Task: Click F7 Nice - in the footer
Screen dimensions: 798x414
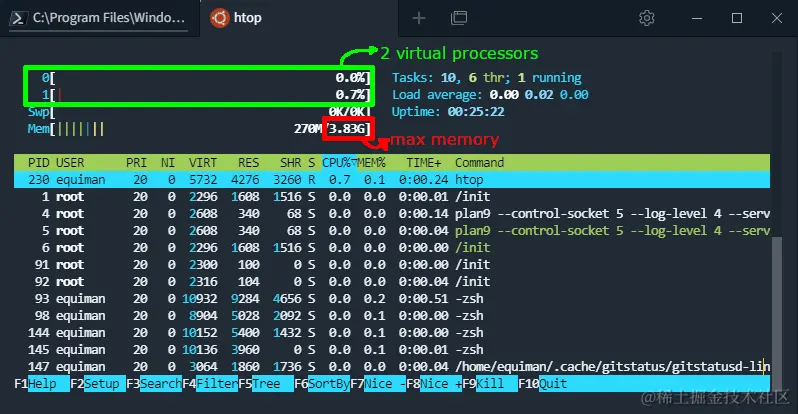Action: tap(378, 383)
